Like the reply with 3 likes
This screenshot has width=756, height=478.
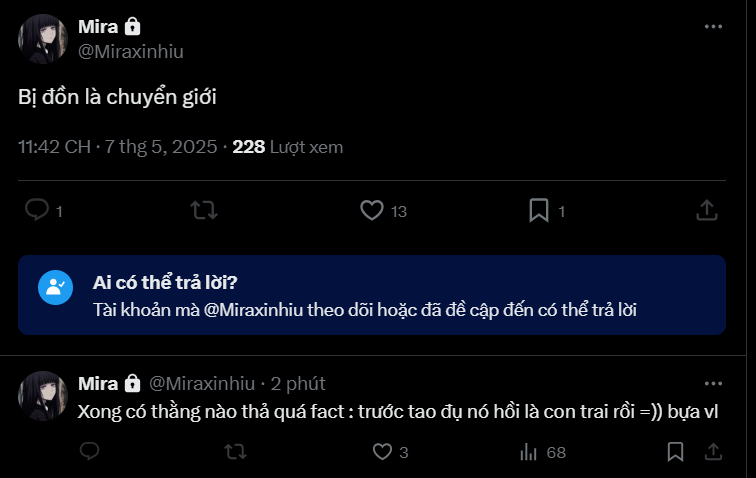click(x=381, y=452)
